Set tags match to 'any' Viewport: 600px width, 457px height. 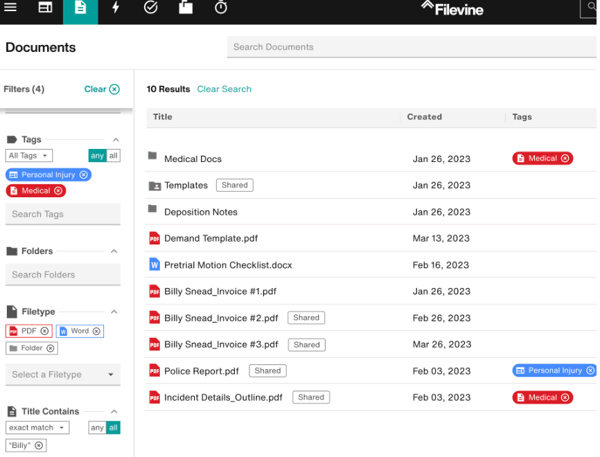pos(97,156)
